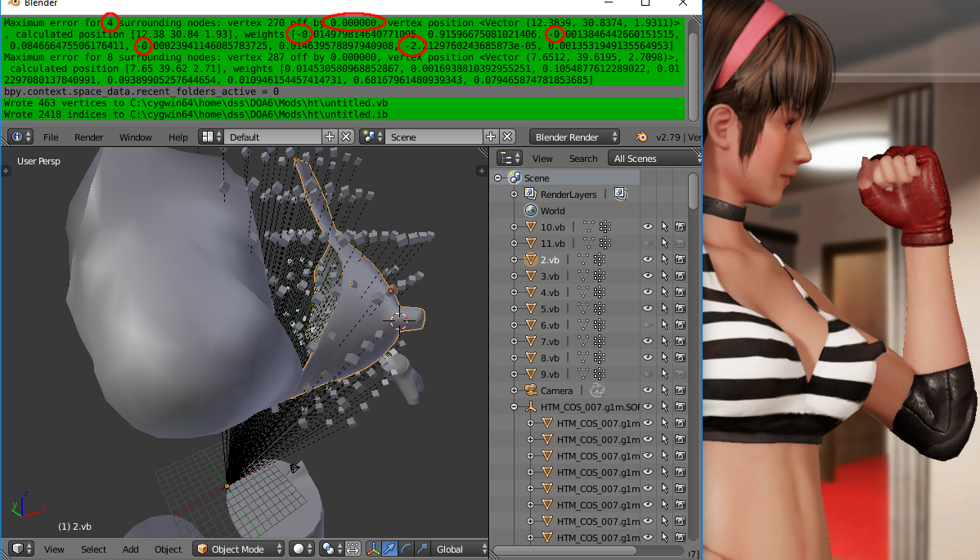Open the outliner Search menu

point(583,159)
